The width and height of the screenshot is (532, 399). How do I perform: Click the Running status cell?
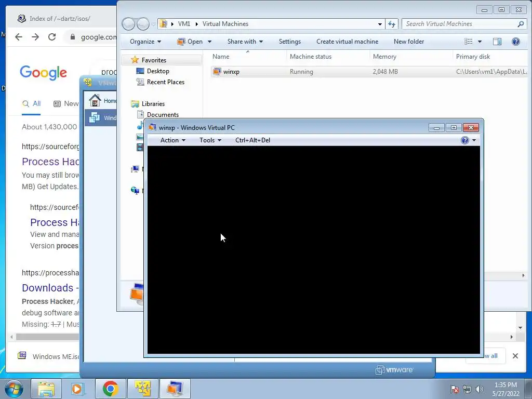click(301, 72)
